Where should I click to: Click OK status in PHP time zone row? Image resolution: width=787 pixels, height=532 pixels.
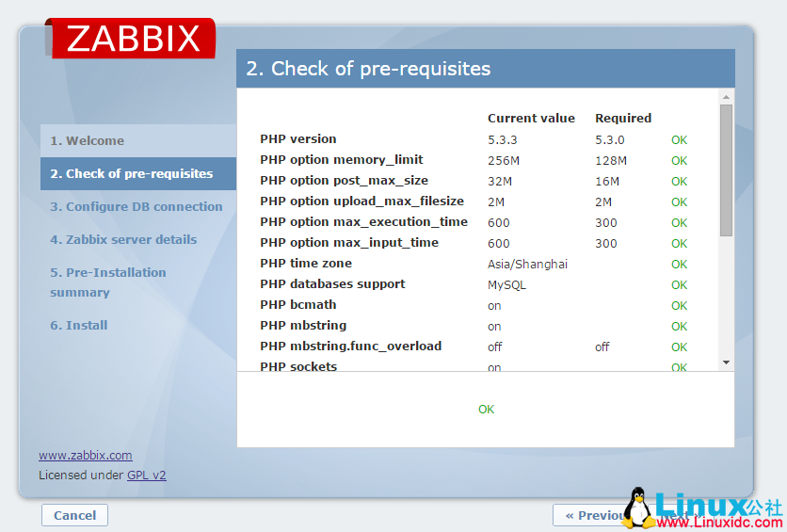pos(679,264)
